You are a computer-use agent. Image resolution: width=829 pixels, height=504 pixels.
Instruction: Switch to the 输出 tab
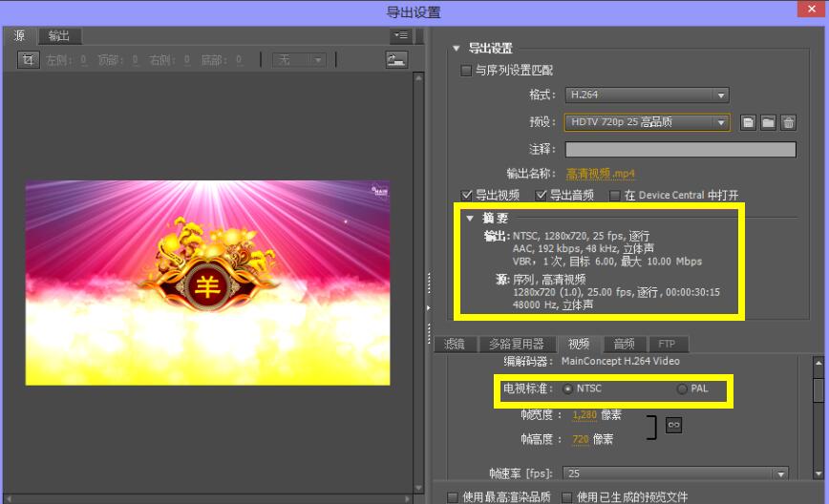59,36
